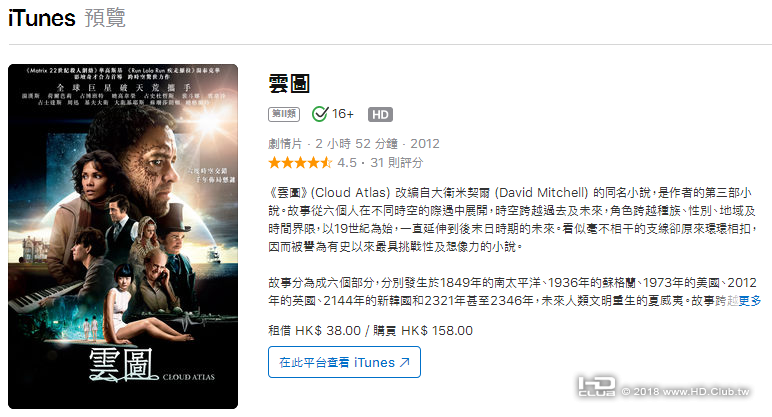Viewport: 772px width, 417px height.
Task: Click the 購買 HK$ 158.00 purchase price
Action: point(423,330)
